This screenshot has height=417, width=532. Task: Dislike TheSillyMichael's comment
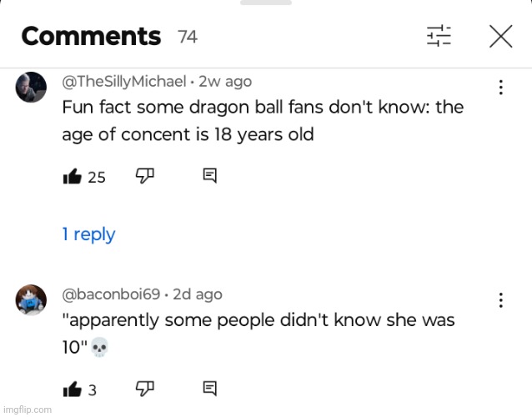click(x=145, y=175)
